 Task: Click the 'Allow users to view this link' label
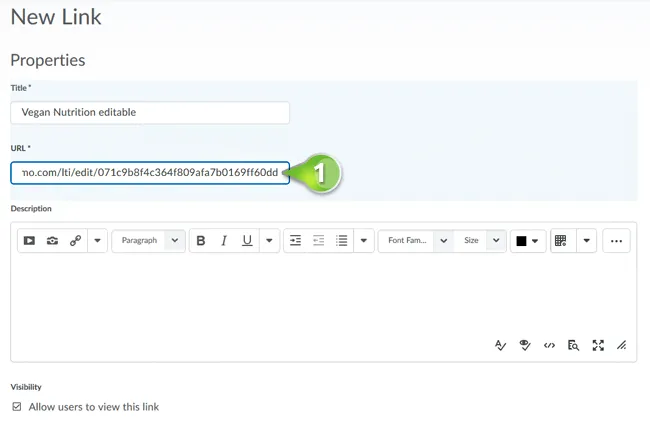point(94,407)
